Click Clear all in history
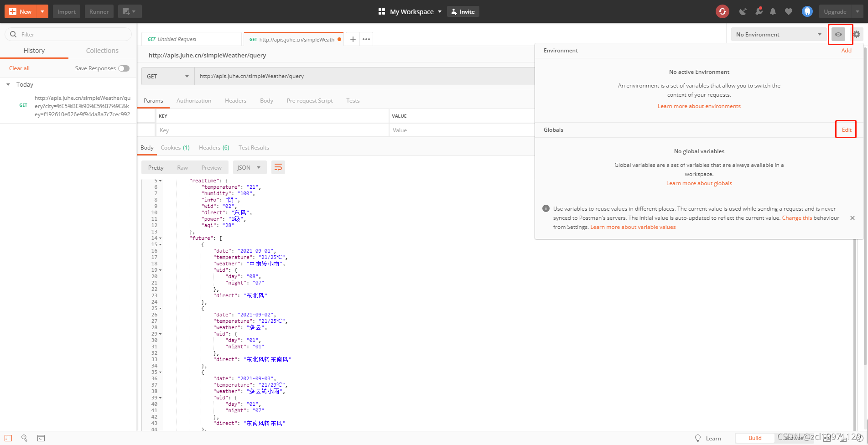 click(19, 68)
